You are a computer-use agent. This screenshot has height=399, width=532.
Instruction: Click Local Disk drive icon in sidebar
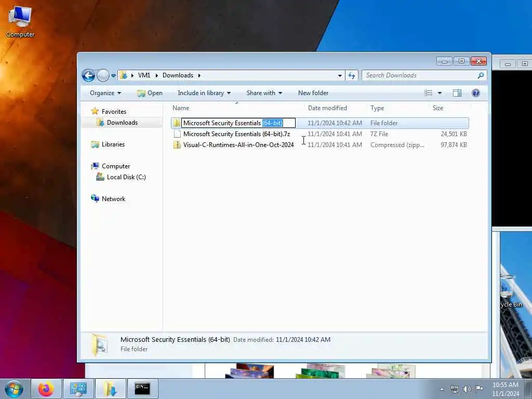coord(100,177)
